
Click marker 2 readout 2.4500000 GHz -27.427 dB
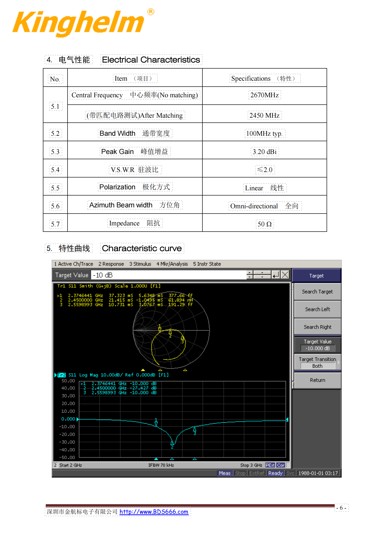point(120,388)
